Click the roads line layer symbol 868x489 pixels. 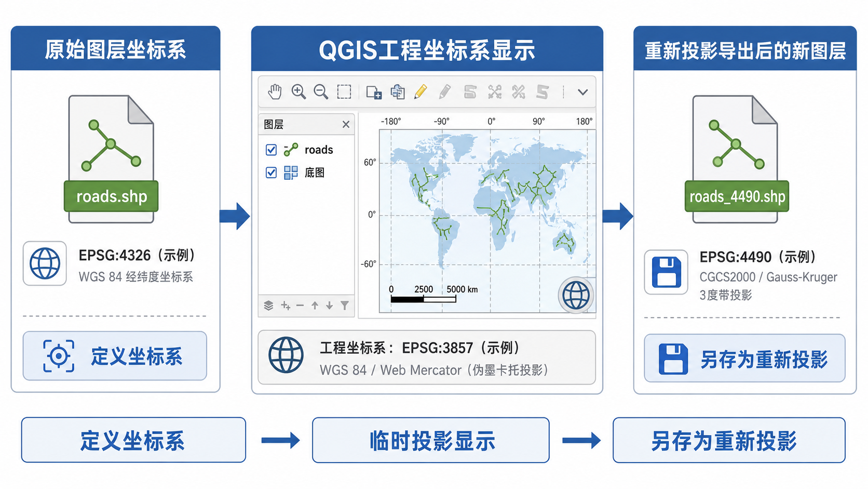tap(291, 150)
